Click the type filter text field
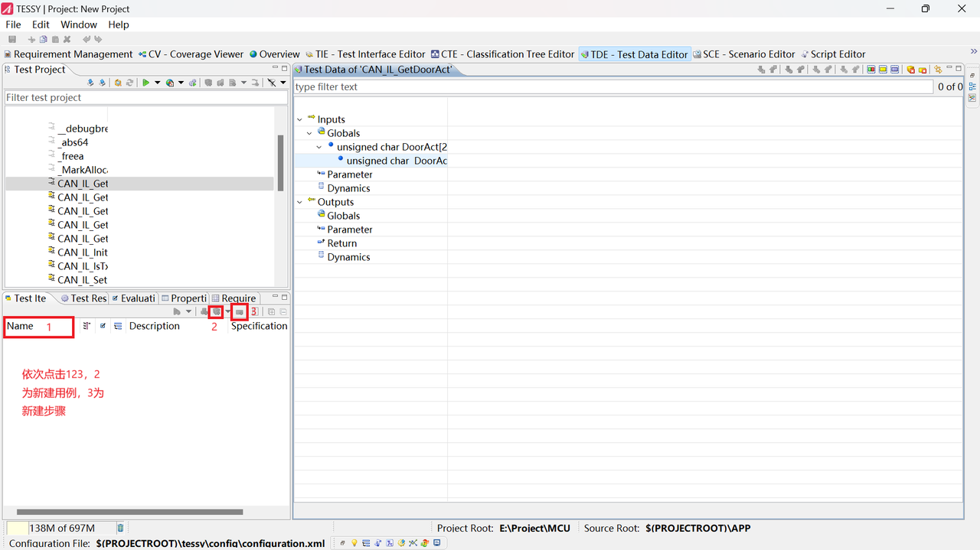980x550 pixels. click(x=613, y=87)
